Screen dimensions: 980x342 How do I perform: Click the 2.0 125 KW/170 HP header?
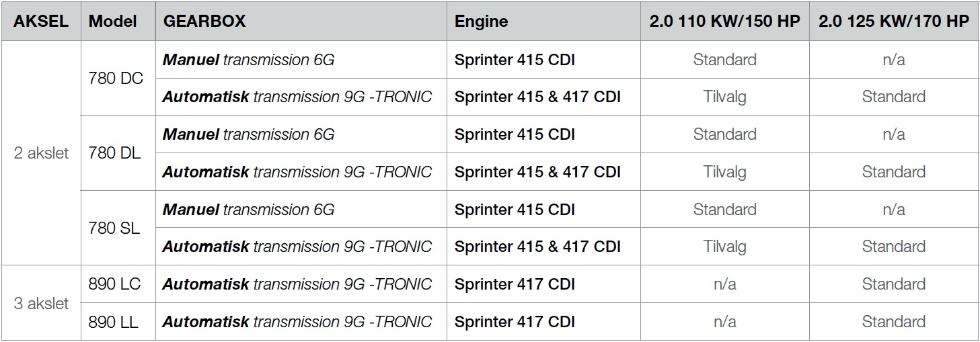click(894, 22)
